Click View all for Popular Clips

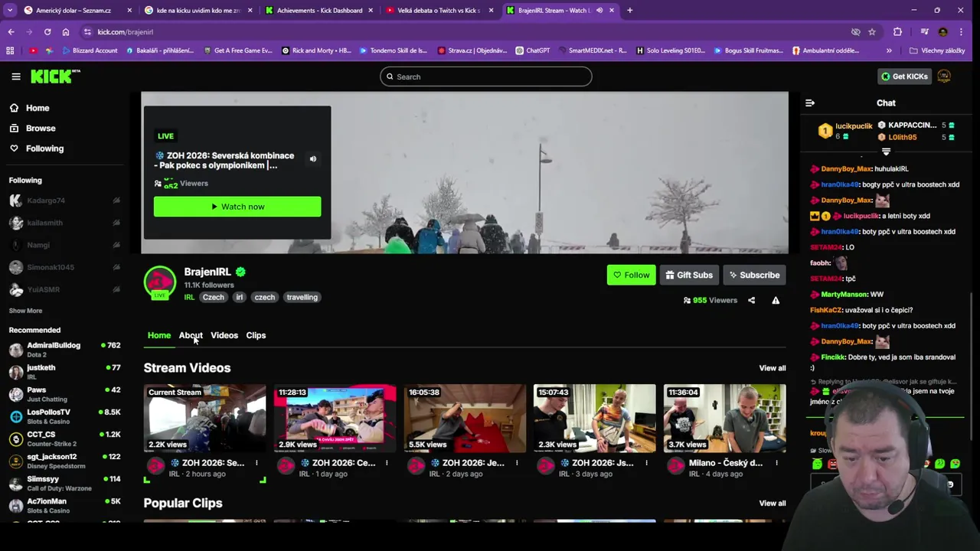772,504
